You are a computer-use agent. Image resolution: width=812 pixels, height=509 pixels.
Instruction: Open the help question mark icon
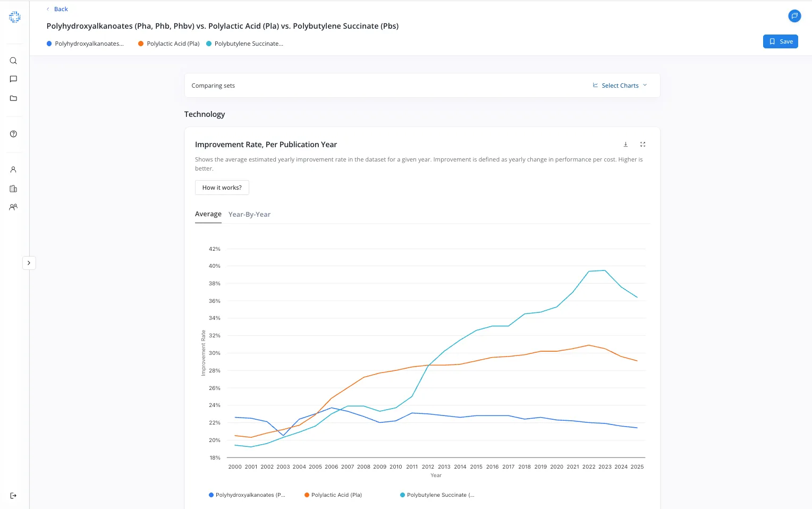13,134
